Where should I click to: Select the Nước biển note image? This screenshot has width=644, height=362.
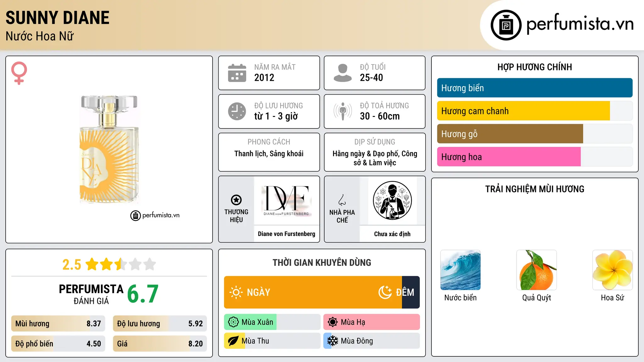coord(460,270)
